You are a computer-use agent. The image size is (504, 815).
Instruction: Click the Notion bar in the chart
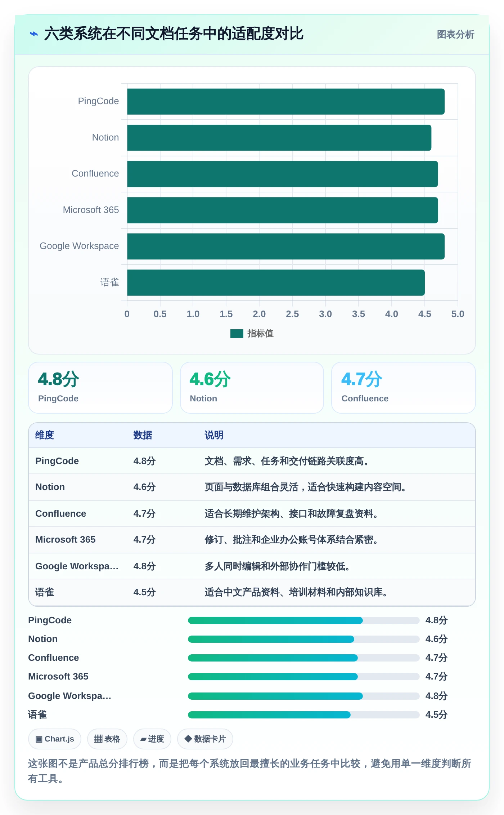(x=279, y=138)
